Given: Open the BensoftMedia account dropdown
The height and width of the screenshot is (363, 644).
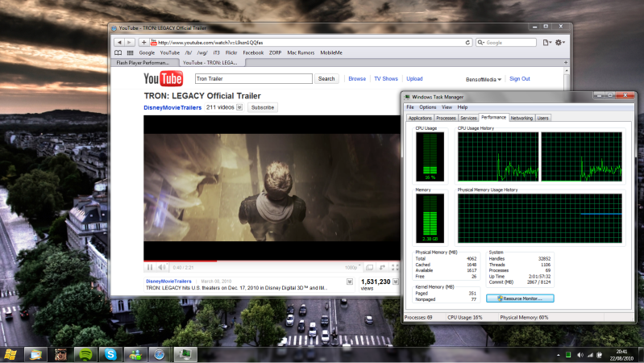Looking at the screenshot, I should pos(484,79).
